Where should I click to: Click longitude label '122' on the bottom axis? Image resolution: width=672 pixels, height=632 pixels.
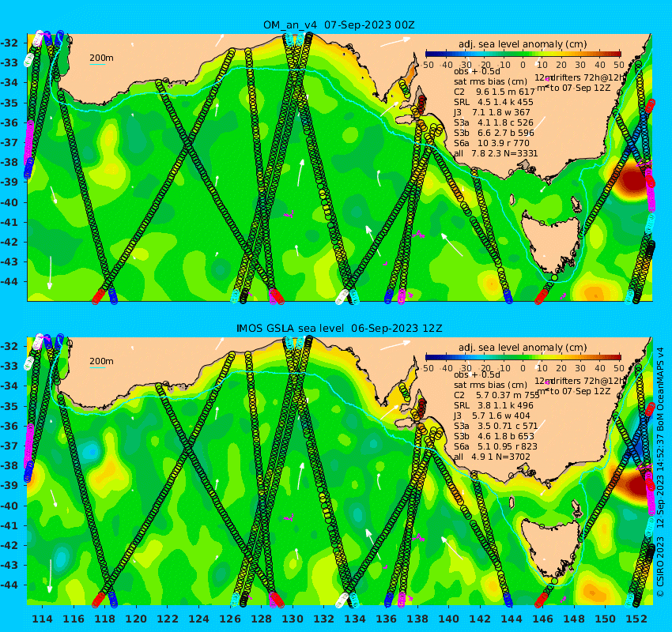(168, 619)
